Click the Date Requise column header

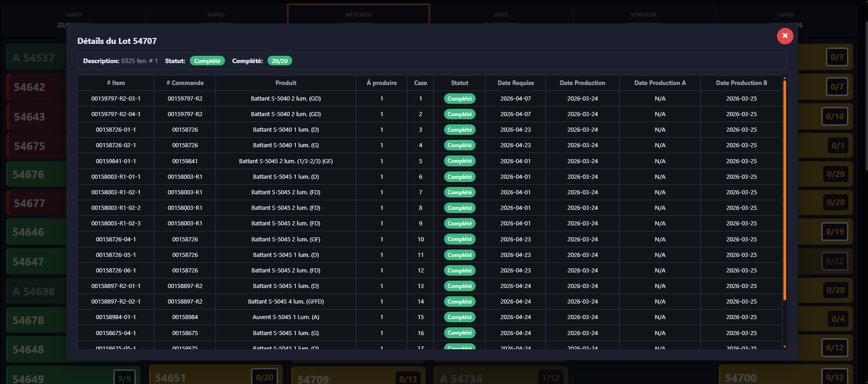pos(515,83)
